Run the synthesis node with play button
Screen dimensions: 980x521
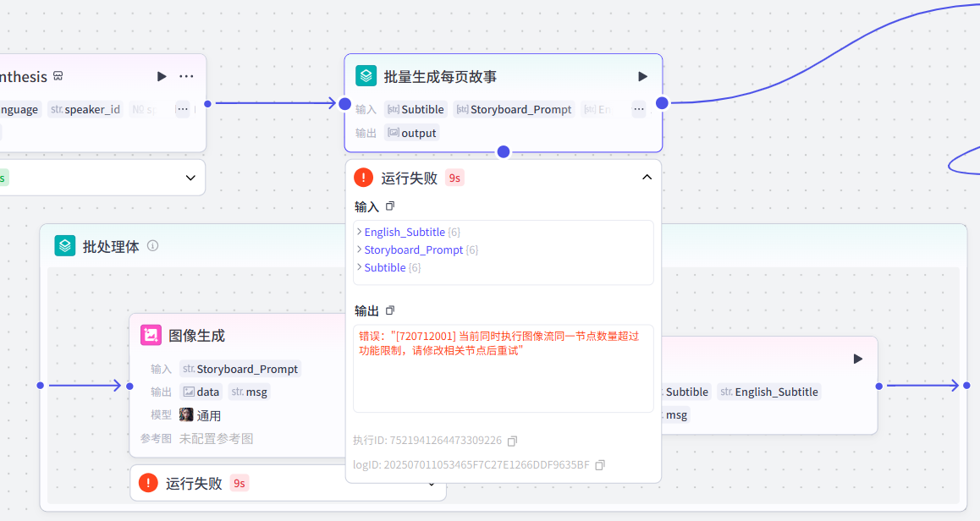[162, 77]
